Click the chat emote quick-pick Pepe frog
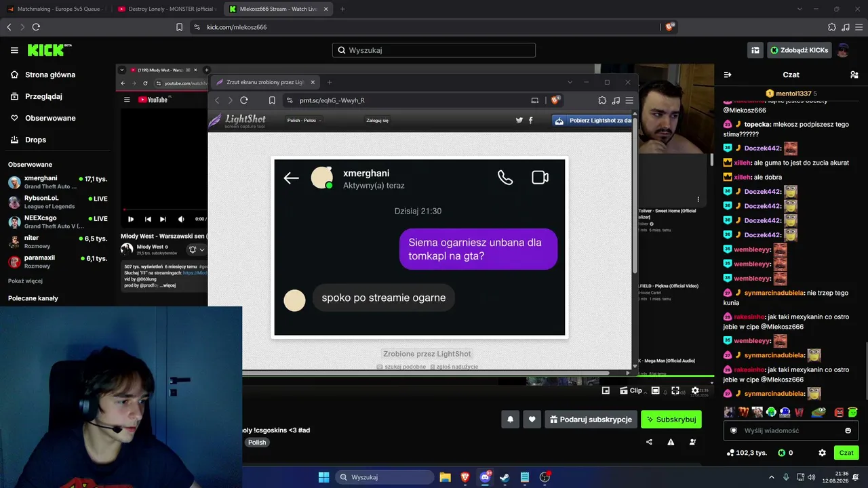The height and width of the screenshot is (488, 868). [x=818, y=411]
